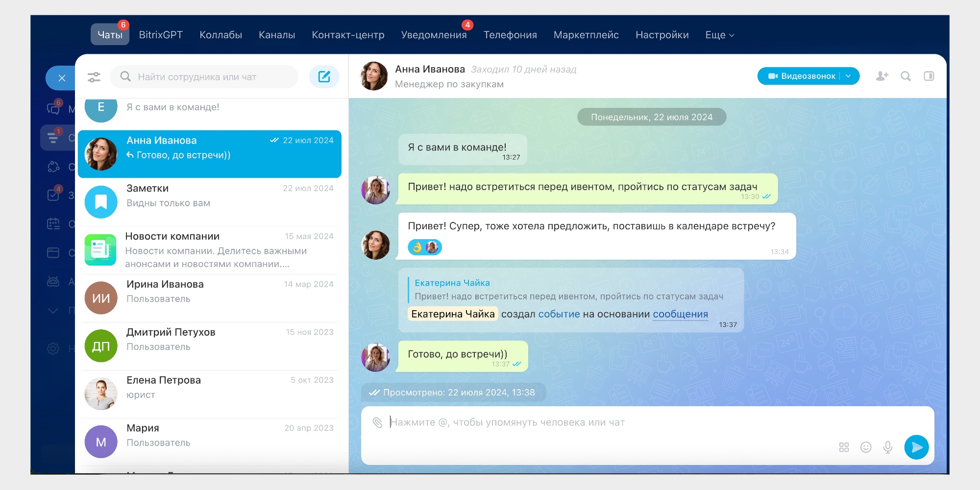
Task: Attach a file with the paperclip icon
Action: 377,422
